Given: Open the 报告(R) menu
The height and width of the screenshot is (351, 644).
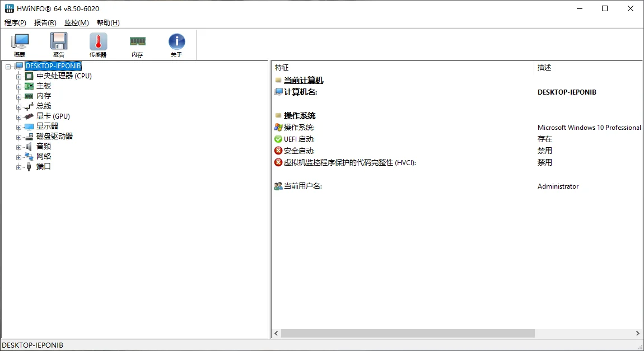Looking at the screenshot, I should 45,22.
